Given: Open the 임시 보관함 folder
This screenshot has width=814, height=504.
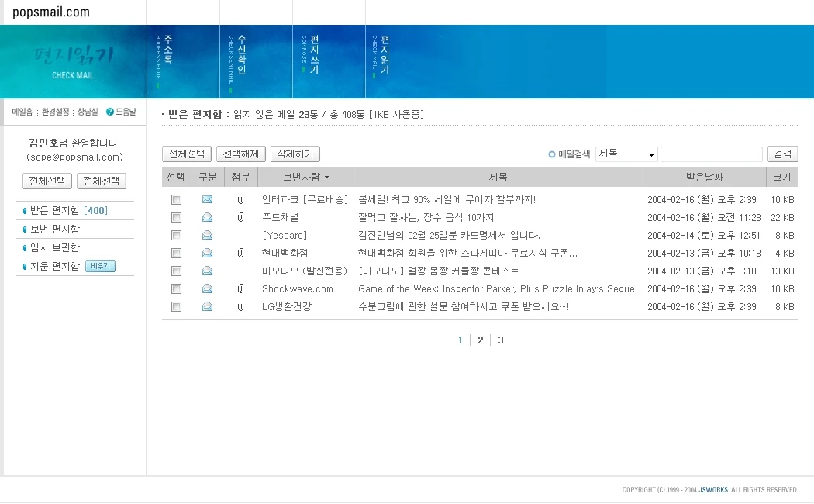Looking at the screenshot, I should (x=55, y=247).
